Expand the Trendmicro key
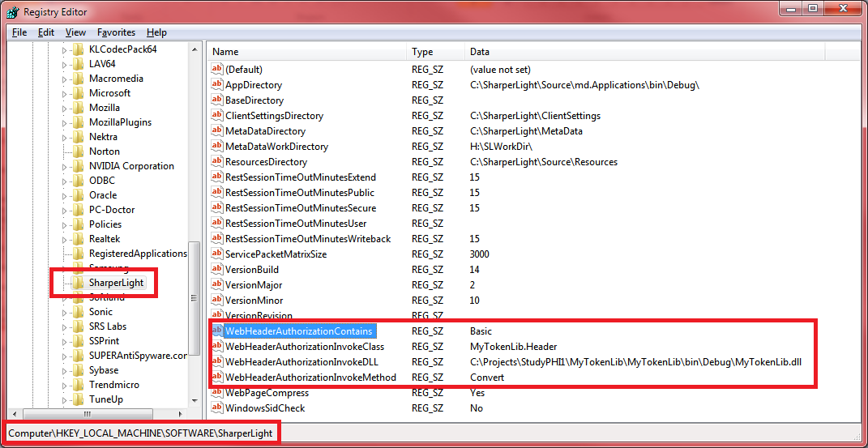 pos(64,385)
